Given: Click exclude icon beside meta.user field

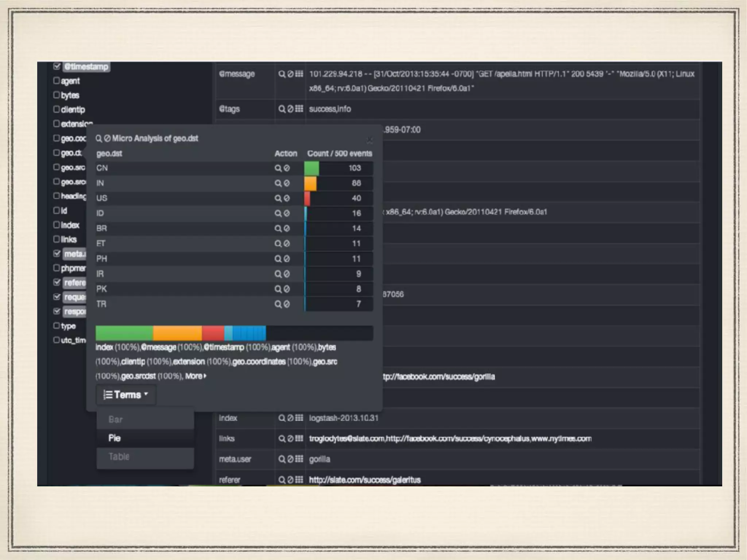Looking at the screenshot, I should [x=290, y=459].
